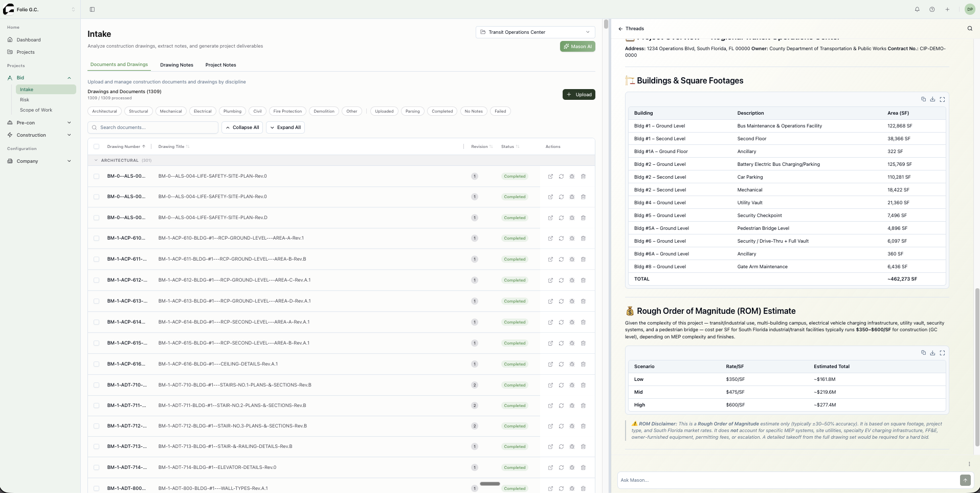
Task: Open BM-1-ACP-611 drawing in external view
Action: pyautogui.click(x=550, y=260)
